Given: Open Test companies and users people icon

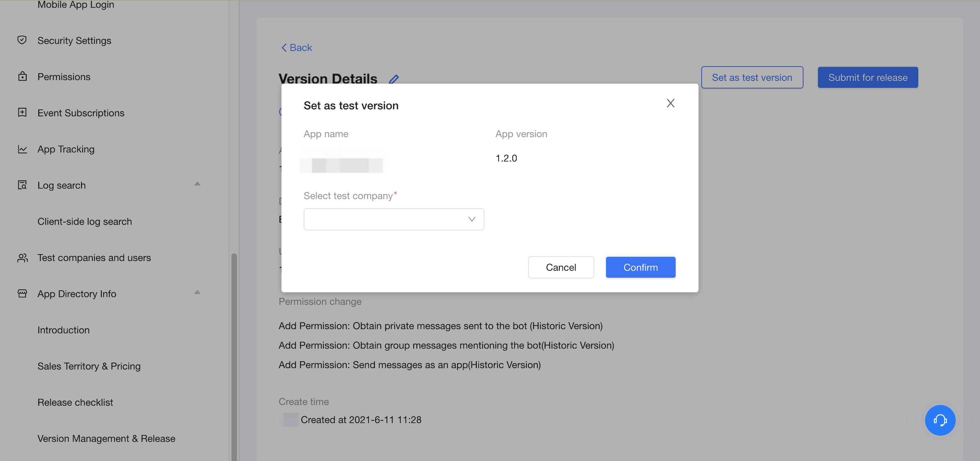Looking at the screenshot, I should pos(22,257).
